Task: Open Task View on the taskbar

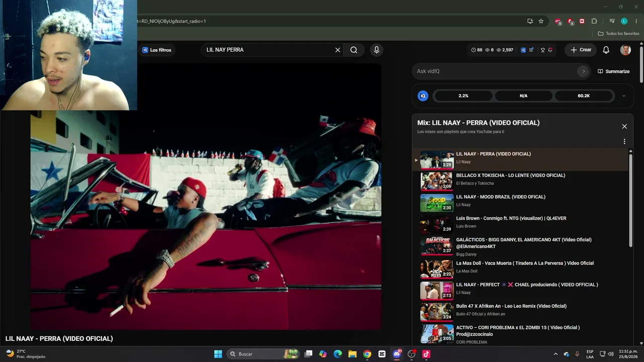Action: [308, 354]
